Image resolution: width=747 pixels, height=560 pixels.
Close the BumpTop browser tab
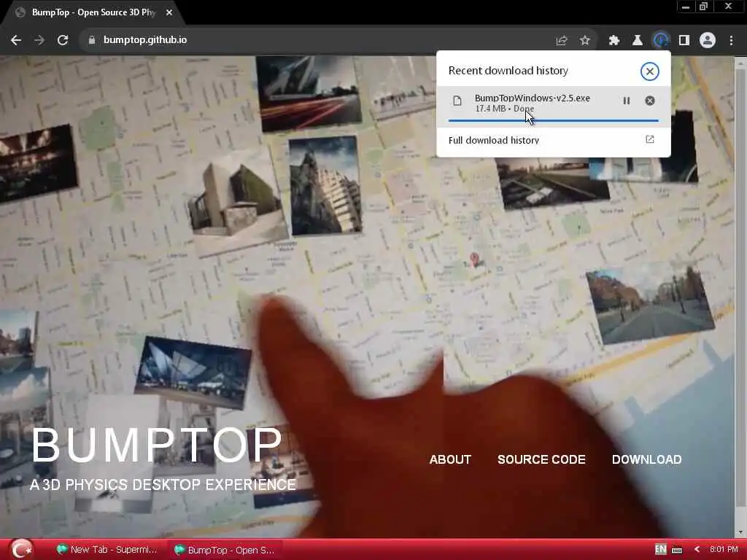(169, 12)
